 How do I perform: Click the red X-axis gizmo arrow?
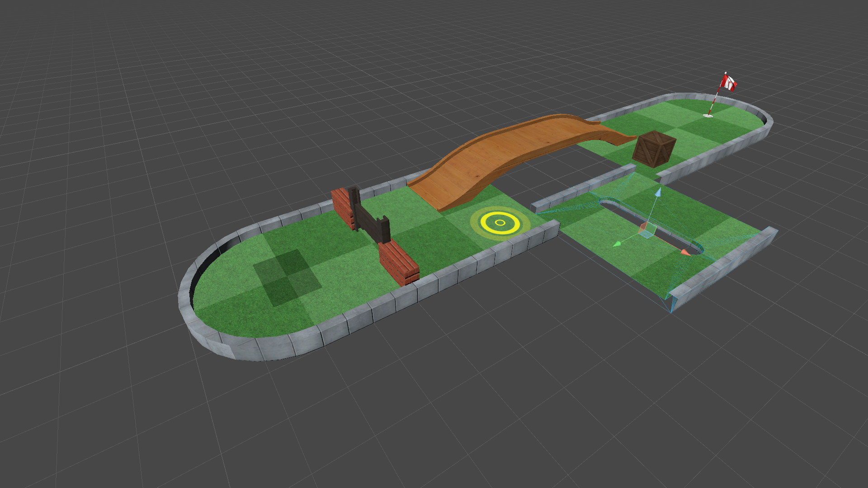[684, 252]
